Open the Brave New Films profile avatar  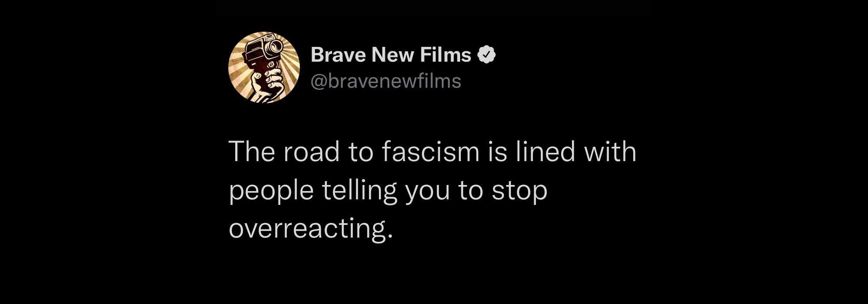[264, 68]
